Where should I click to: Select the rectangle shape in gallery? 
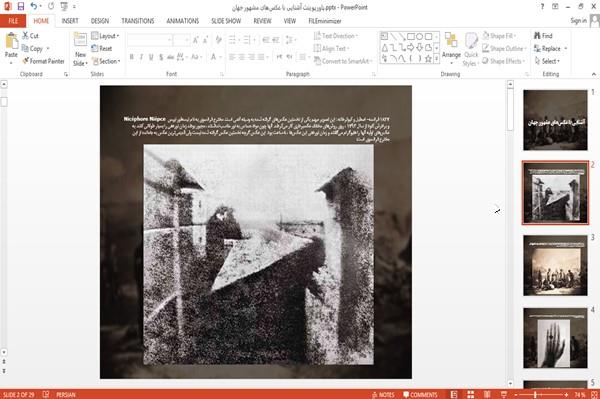(x=411, y=37)
